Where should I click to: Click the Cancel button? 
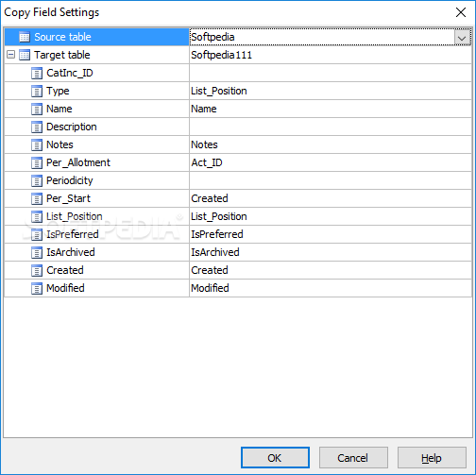(x=353, y=458)
